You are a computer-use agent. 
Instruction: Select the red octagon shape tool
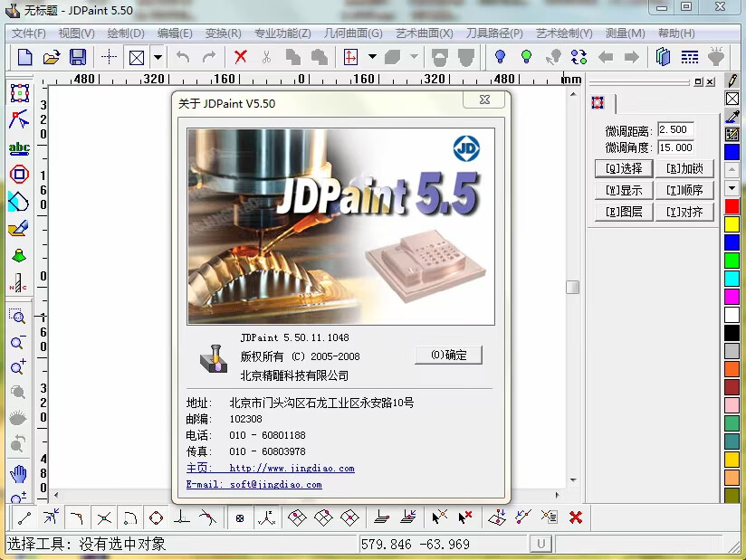click(20, 174)
